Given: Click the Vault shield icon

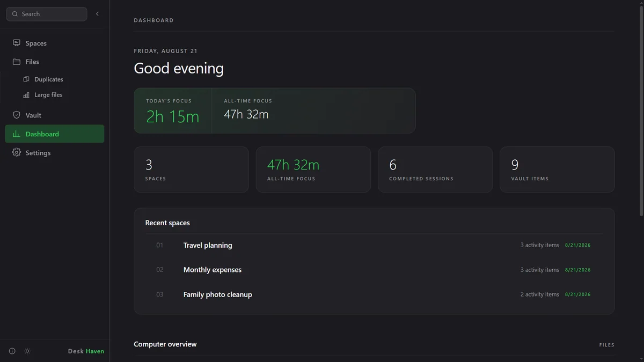Looking at the screenshot, I should [x=17, y=115].
